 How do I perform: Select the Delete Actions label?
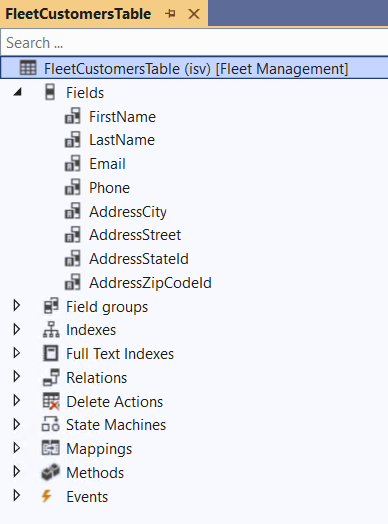pyautogui.click(x=115, y=401)
